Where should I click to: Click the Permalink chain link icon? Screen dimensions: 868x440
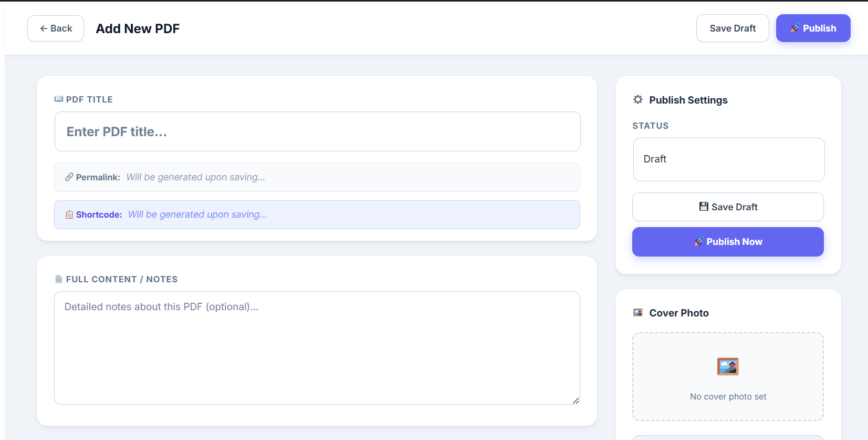[69, 177]
